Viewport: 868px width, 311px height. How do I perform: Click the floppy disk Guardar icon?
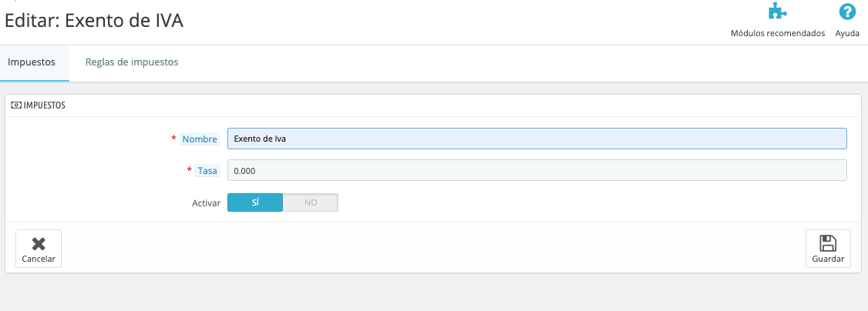(828, 243)
